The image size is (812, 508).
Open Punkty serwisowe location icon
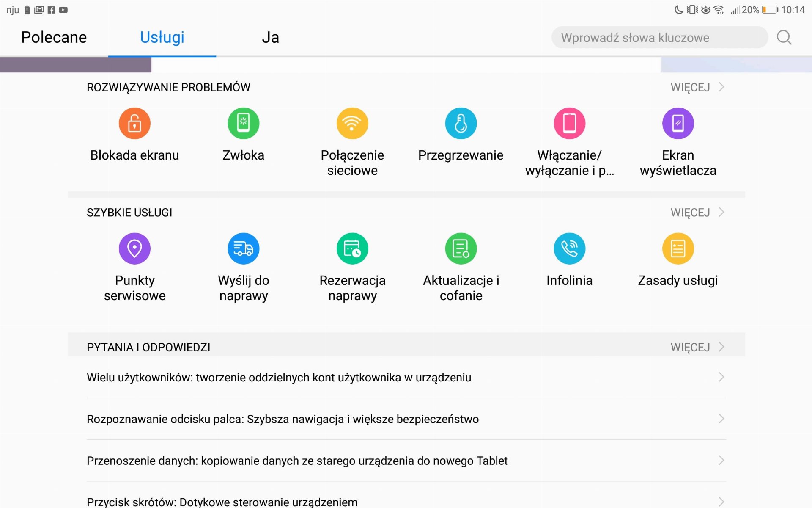point(134,248)
